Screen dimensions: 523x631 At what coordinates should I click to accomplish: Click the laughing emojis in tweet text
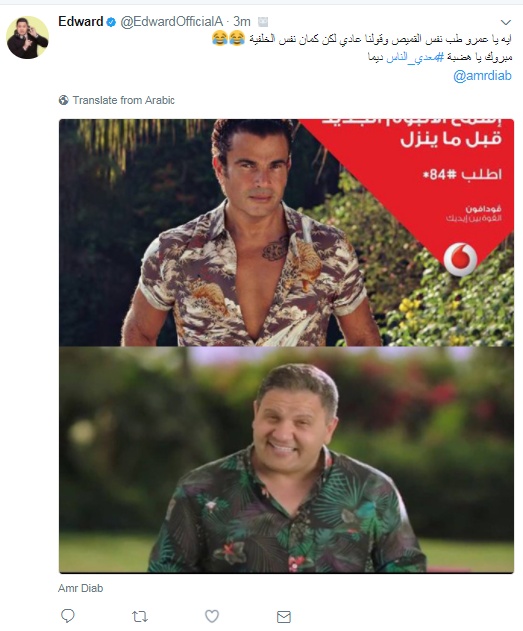click(x=228, y=39)
